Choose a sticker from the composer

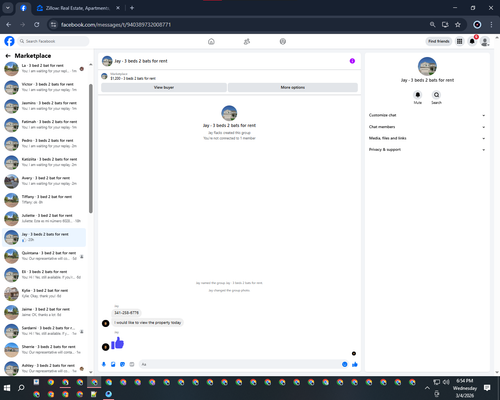122,364
